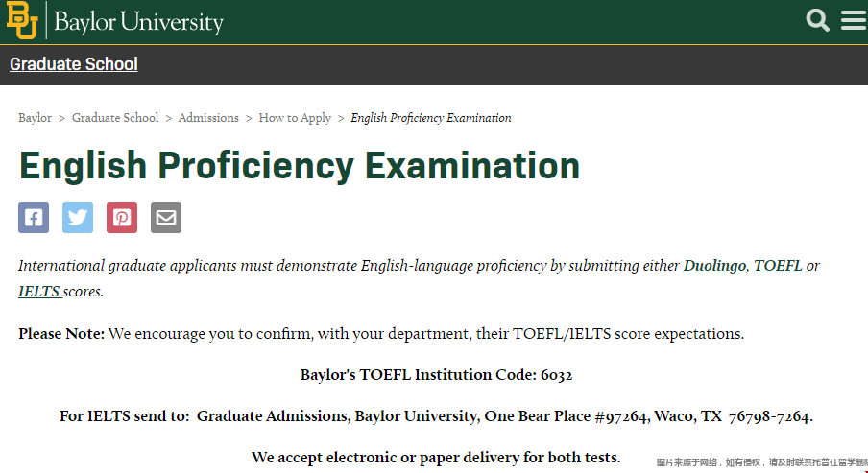Viewport: 868px width, 473px height.
Task: Go to Admissions breadcrumb link
Action: pyautogui.click(x=208, y=118)
